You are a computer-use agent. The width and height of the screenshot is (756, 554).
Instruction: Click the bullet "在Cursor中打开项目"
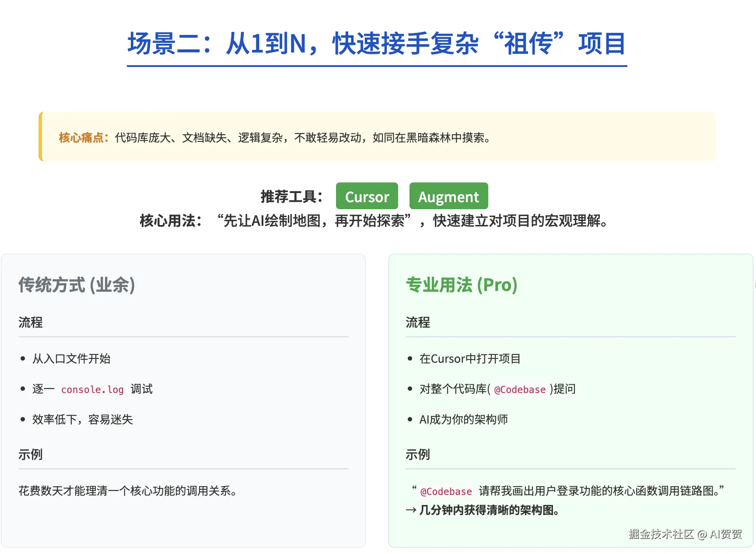click(x=470, y=359)
